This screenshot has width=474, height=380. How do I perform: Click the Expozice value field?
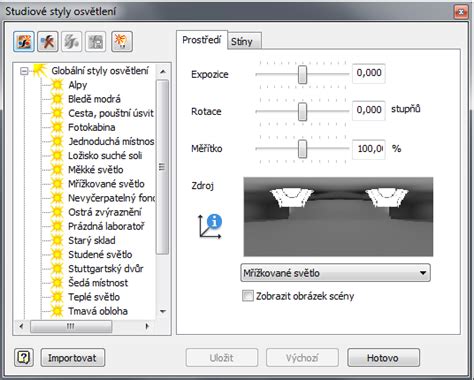(369, 73)
